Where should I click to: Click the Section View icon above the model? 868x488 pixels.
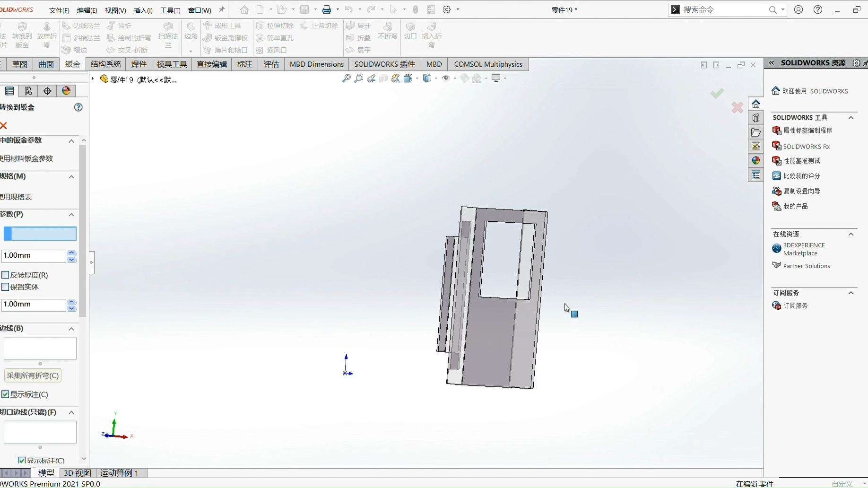tap(384, 78)
